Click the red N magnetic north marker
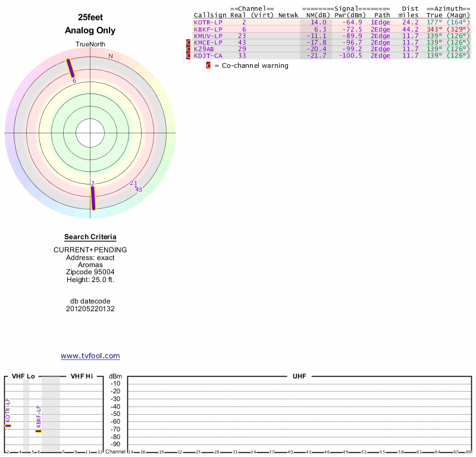Screen dimensions: 476x457 (x=111, y=57)
